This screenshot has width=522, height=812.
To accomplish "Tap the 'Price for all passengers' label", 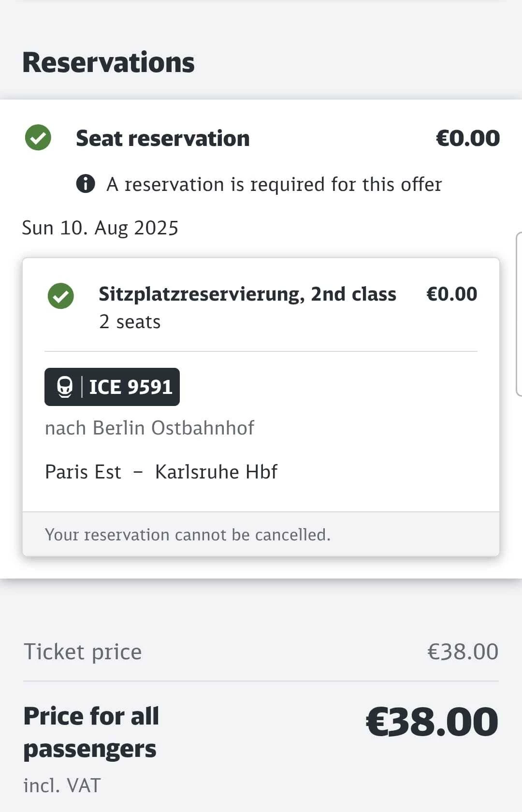I will click(91, 732).
